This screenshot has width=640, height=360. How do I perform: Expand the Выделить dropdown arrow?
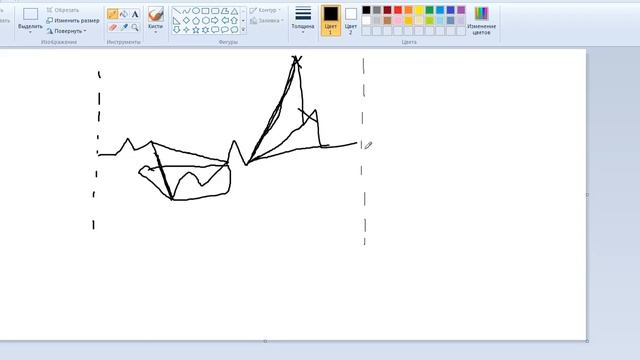click(31, 32)
